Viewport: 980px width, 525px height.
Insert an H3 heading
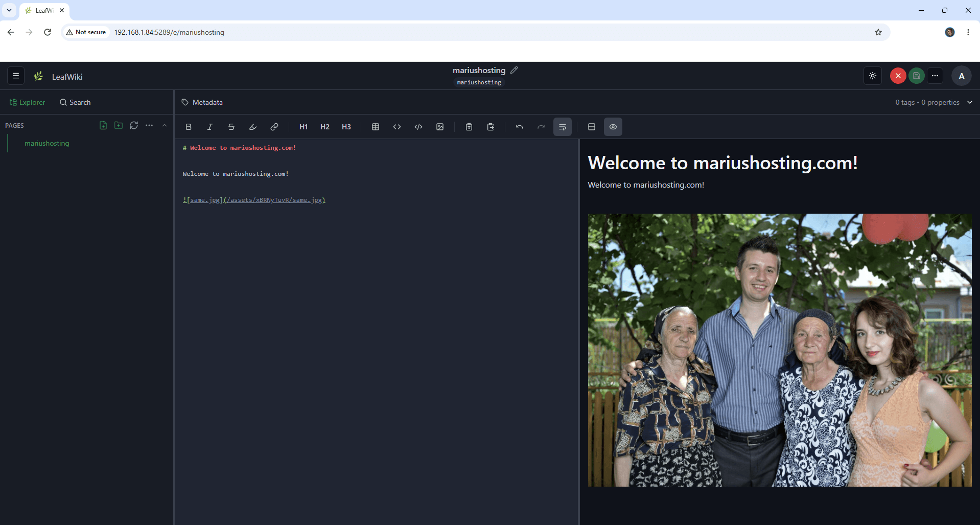click(x=346, y=127)
